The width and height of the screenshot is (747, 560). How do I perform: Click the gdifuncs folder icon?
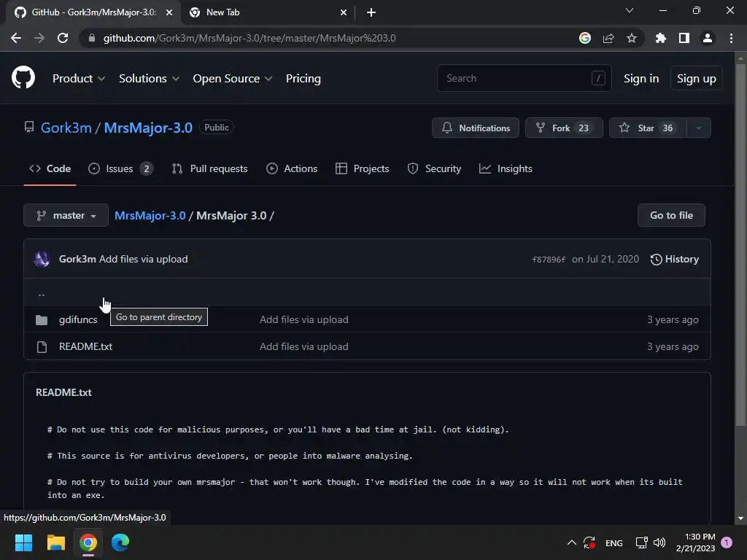point(42,320)
